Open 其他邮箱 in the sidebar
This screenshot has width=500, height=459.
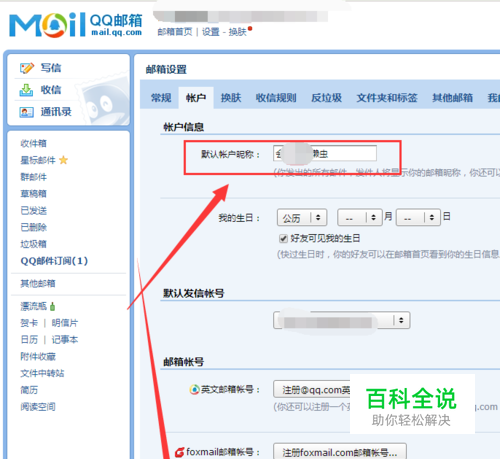[38, 284]
